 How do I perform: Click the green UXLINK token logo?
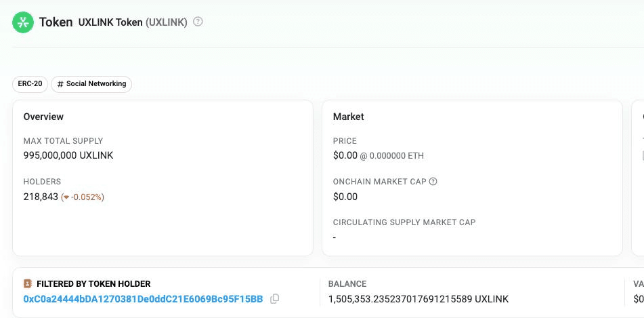(23, 22)
